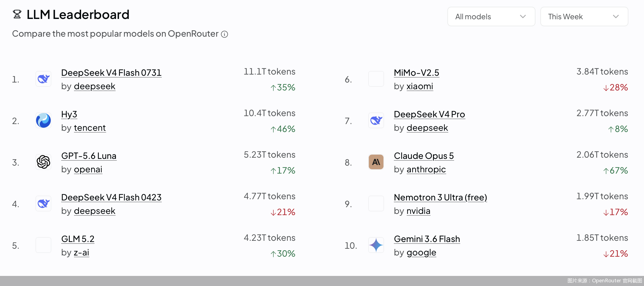
Task: Click the Gemini sparkle logo
Action: (376, 245)
